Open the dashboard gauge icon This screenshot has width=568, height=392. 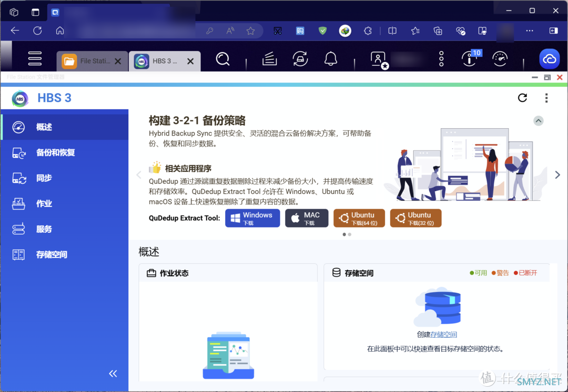click(500, 59)
